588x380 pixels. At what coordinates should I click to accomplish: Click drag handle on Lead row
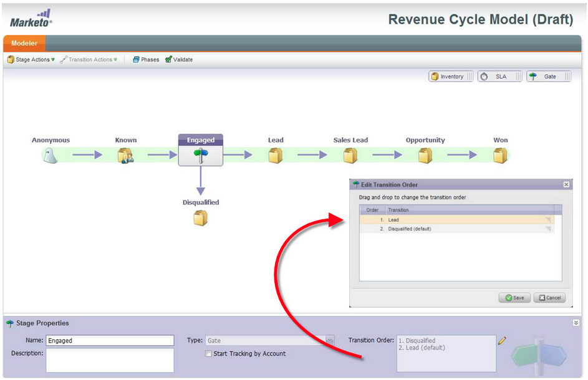pyautogui.click(x=548, y=220)
